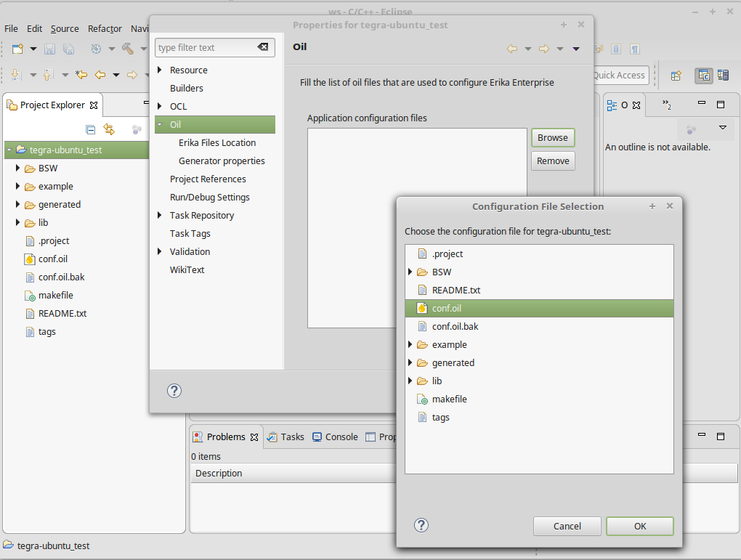Expand the OCL properties category
The height and width of the screenshot is (560, 741).
tap(160, 106)
